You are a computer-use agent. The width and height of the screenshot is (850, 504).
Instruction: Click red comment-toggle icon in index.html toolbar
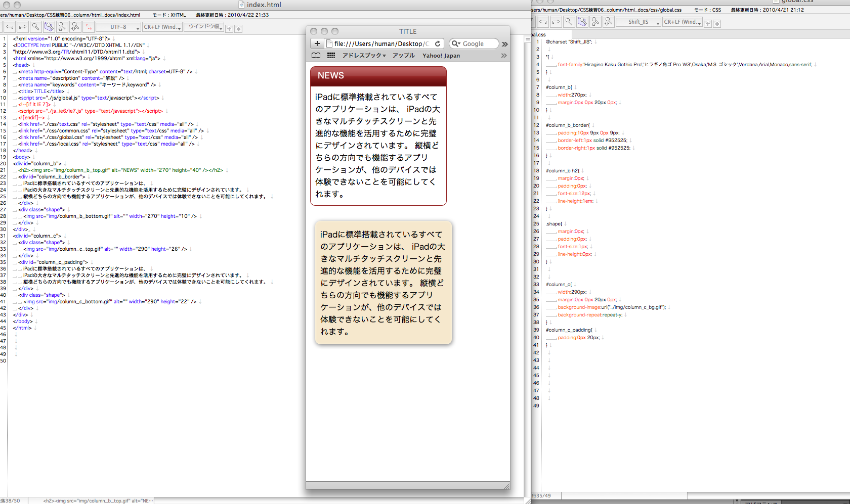point(89,27)
